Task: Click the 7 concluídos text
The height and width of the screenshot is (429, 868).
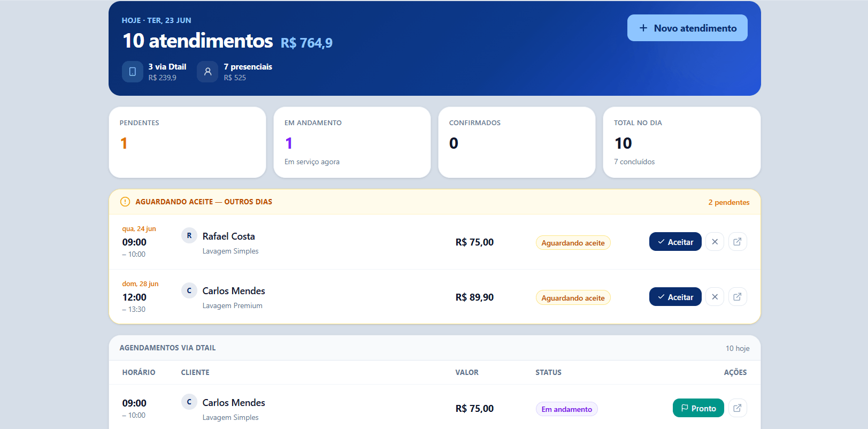Action: pyautogui.click(x=634, y=162)
